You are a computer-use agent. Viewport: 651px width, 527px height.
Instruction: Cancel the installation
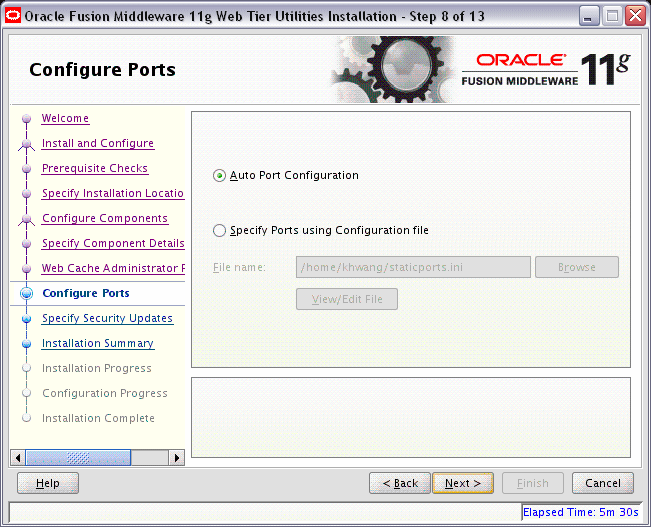point(603,483)
